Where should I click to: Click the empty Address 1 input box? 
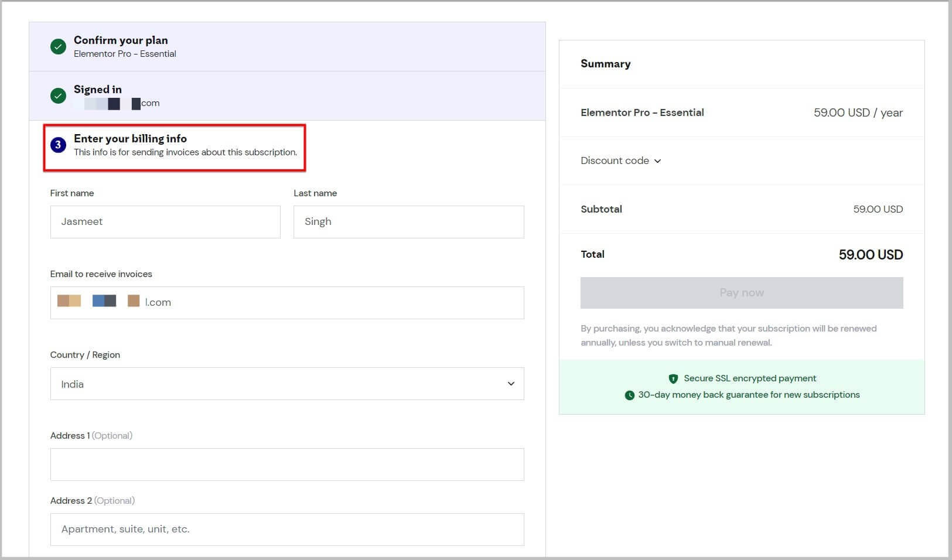coord(287,465)
